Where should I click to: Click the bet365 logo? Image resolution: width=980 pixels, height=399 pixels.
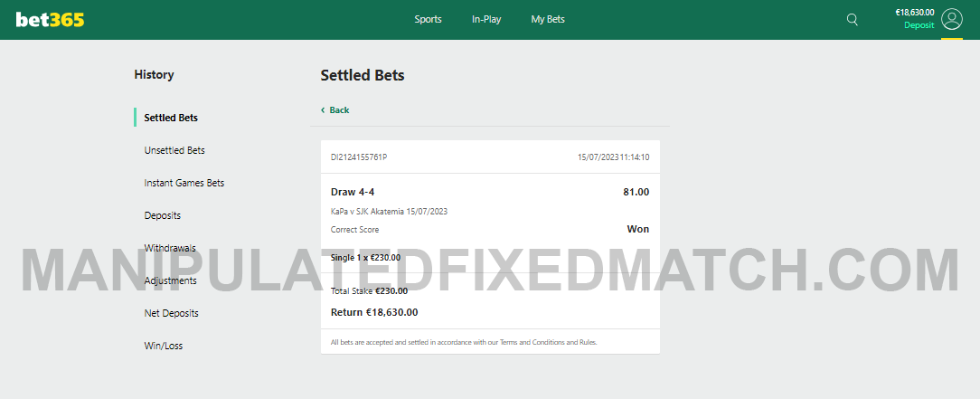coord(50,19)
